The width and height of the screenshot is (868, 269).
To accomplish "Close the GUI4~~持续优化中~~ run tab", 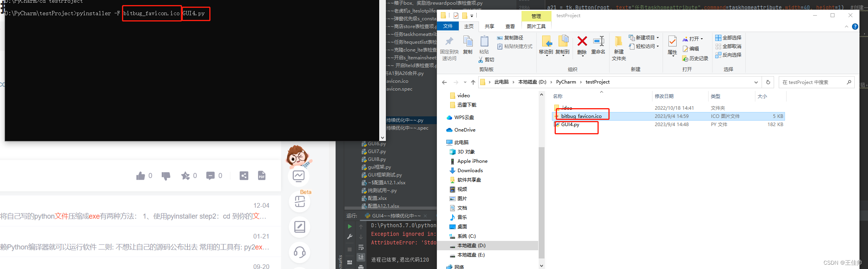I will click(425, 216).
